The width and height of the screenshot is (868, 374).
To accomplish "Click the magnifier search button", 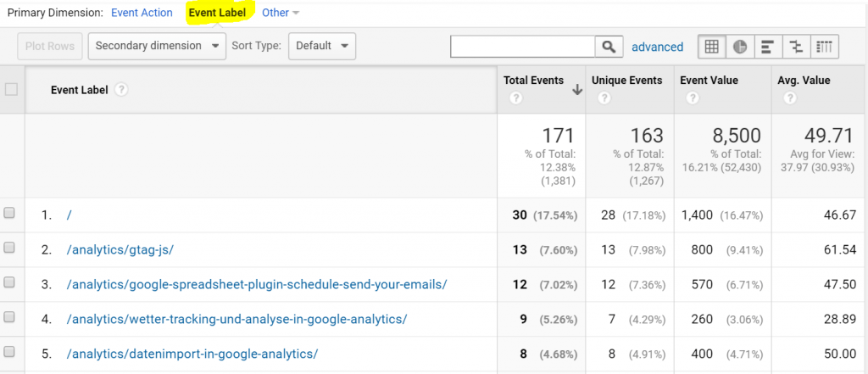I will 608,47.
